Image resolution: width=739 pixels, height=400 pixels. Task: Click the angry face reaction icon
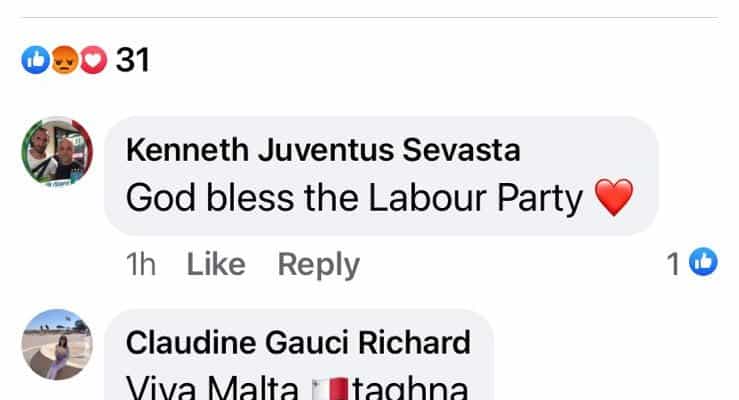click(x=65, y=60)
